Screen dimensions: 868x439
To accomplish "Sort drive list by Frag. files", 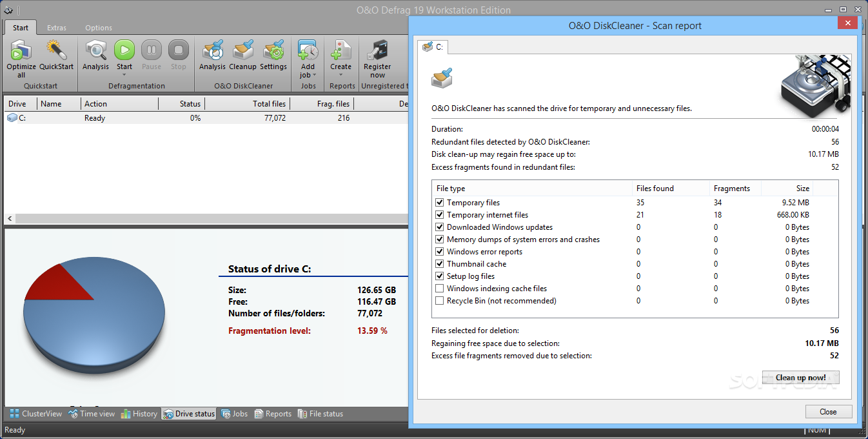I will pyautogui.click(x=321, y=104).
